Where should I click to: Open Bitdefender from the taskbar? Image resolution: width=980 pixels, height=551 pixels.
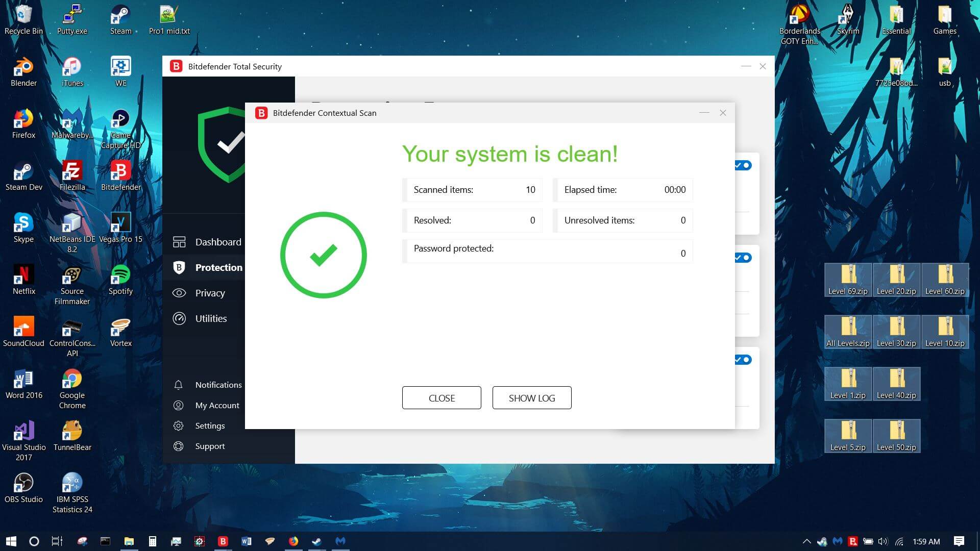point(223,541)
